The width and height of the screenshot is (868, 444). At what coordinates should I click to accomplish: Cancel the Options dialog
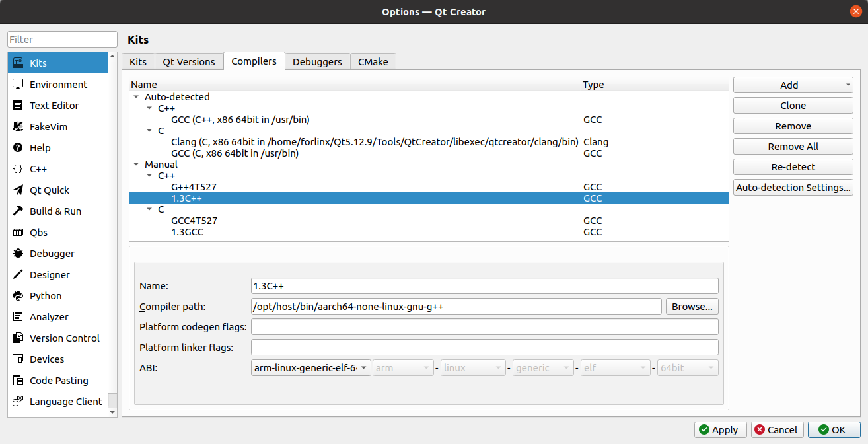click(x=778, y=430)
